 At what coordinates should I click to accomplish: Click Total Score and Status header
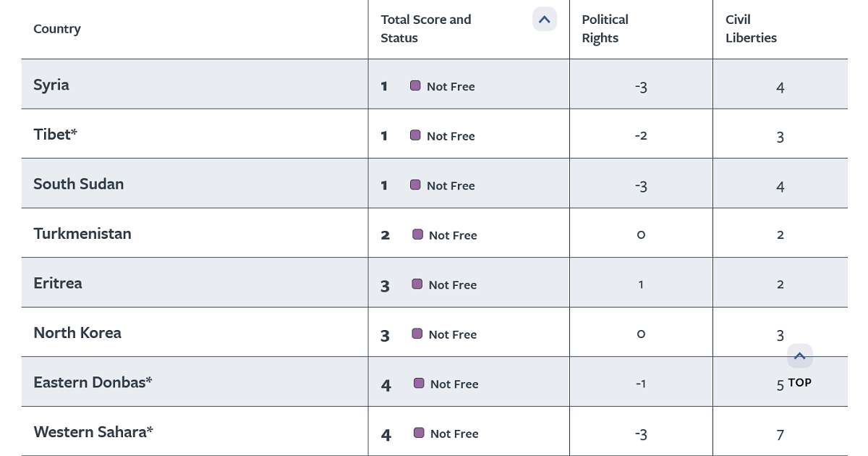pyautogui.click(x=426, y=29)
